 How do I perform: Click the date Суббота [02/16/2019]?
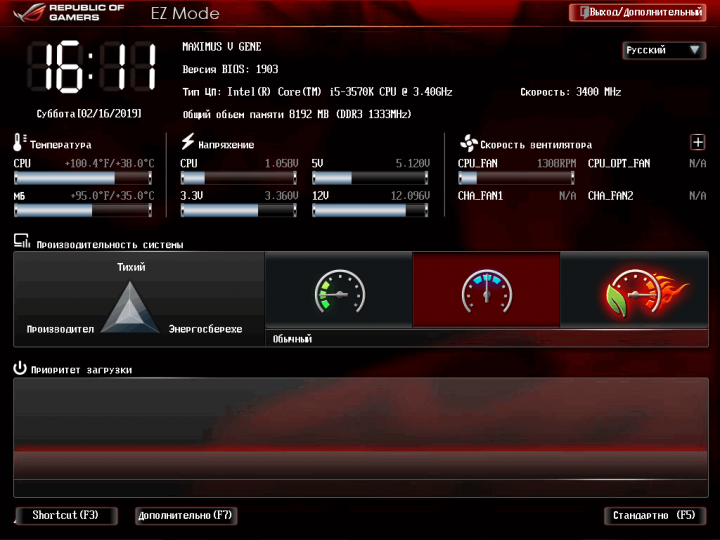click(x=89, y=113)
